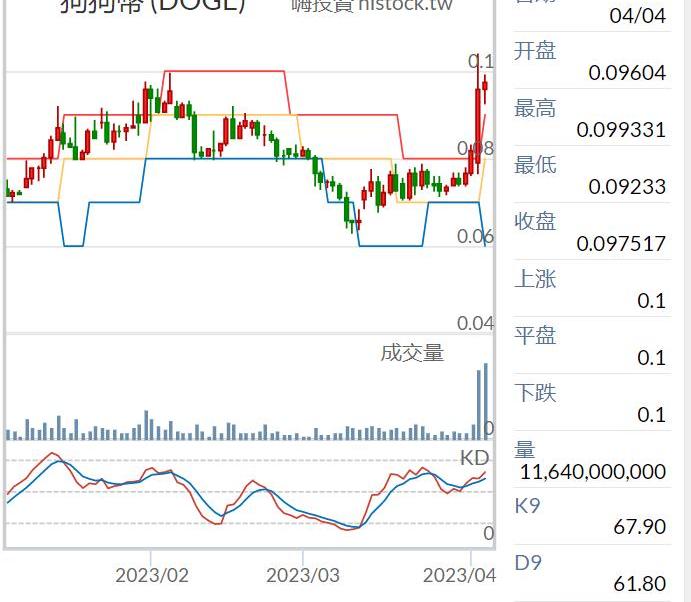Viewport: 691px width, 602px height.
Task: Click the 最高 value 0.099331
Action: point(620,130)
